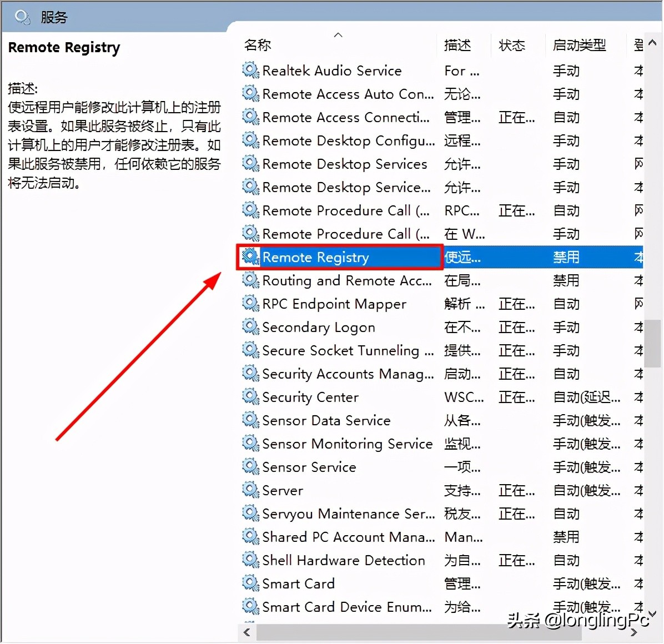
Task: Sort services by the 状态 column header
Action: [x=512, y=45]
